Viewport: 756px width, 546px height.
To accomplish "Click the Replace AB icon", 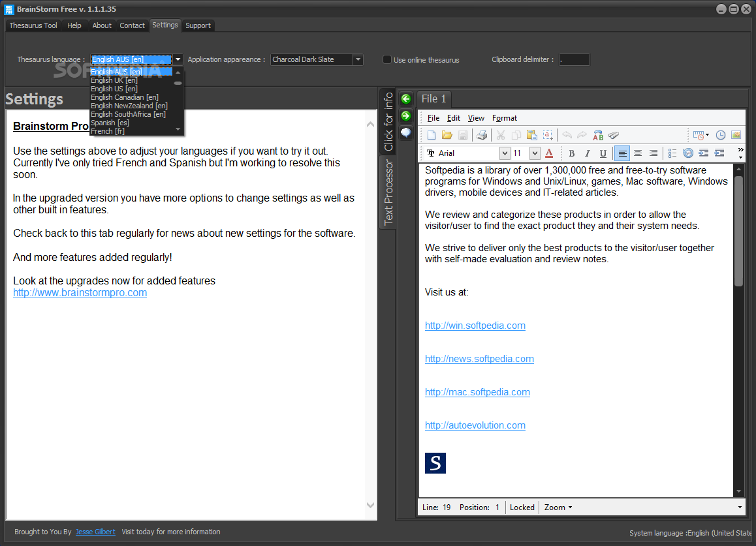I will (x=599, y=136).
